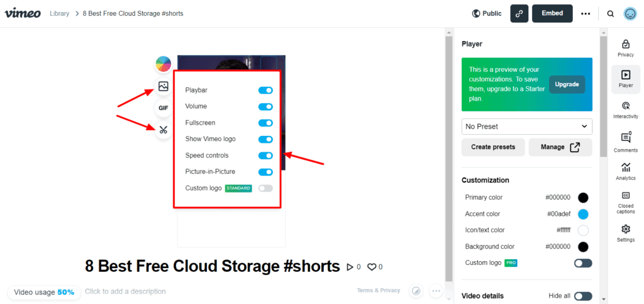
Task: Click the heart likes icon
Action: 372,267
